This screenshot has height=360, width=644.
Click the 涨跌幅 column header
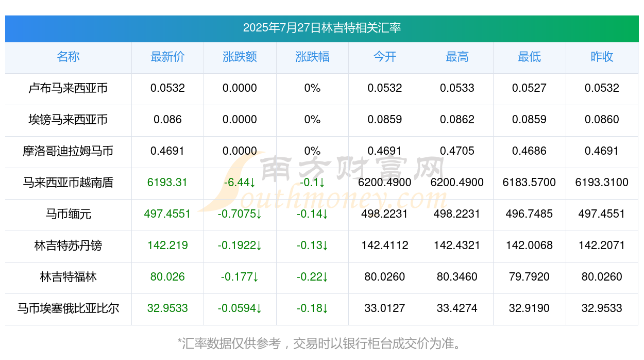pyautogui.click(x=312, y=57)
